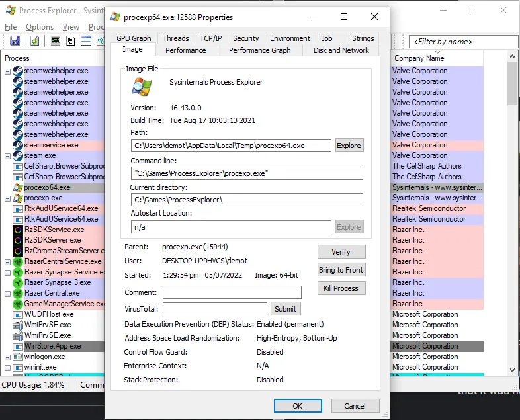Viewport: 520px width, 420px height.
Task: Click Realtek Semiconductor in pink row
Action: pos(429,208)
